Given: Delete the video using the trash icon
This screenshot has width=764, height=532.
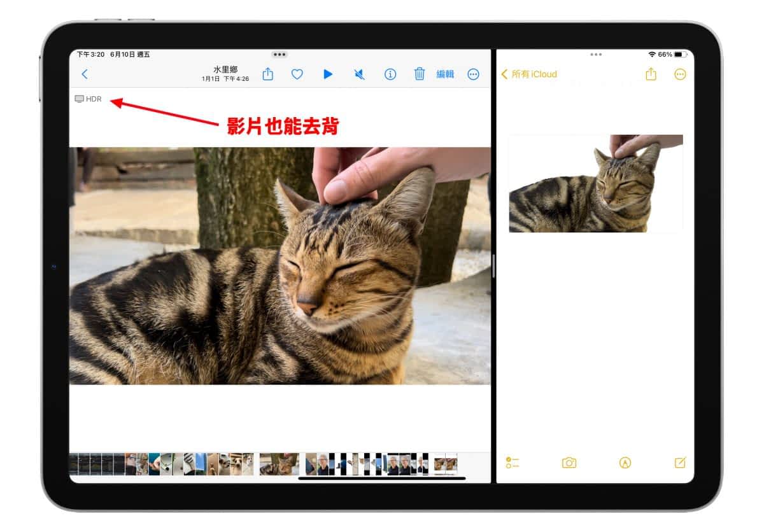Looking at the screenshot, I should (420, 74).
